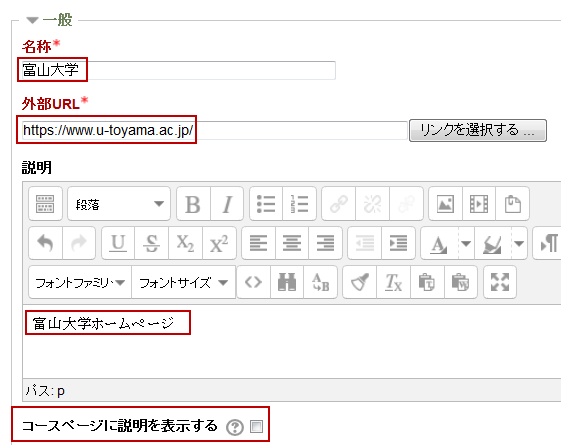Undo the last edit
561x445 pixels.
pyautogui.click(x=45, y=243)
